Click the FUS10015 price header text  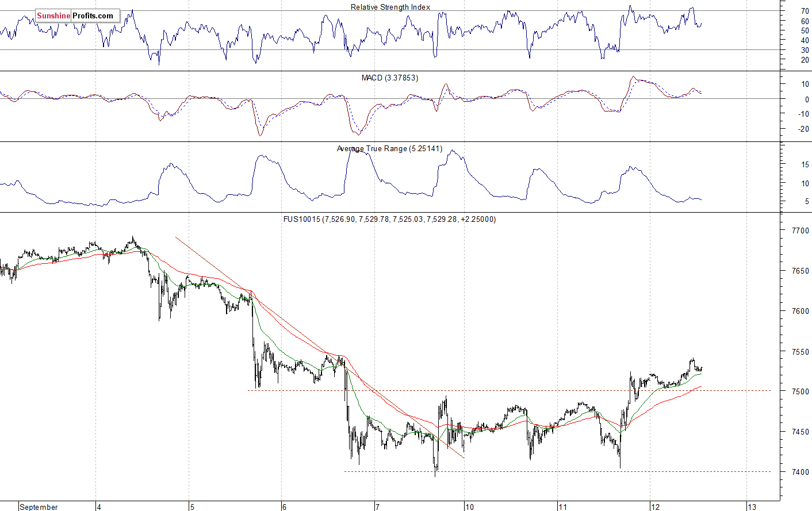(x=389, y=219)
